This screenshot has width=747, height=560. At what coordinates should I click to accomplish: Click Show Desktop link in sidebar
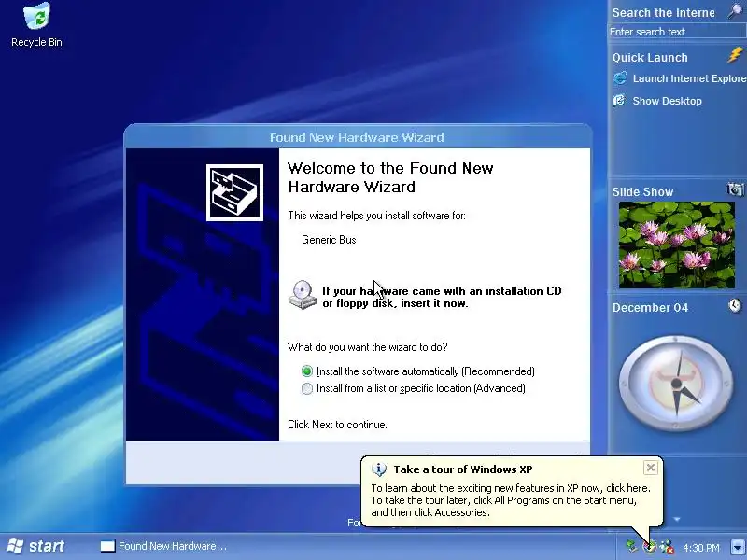point(667,101)
